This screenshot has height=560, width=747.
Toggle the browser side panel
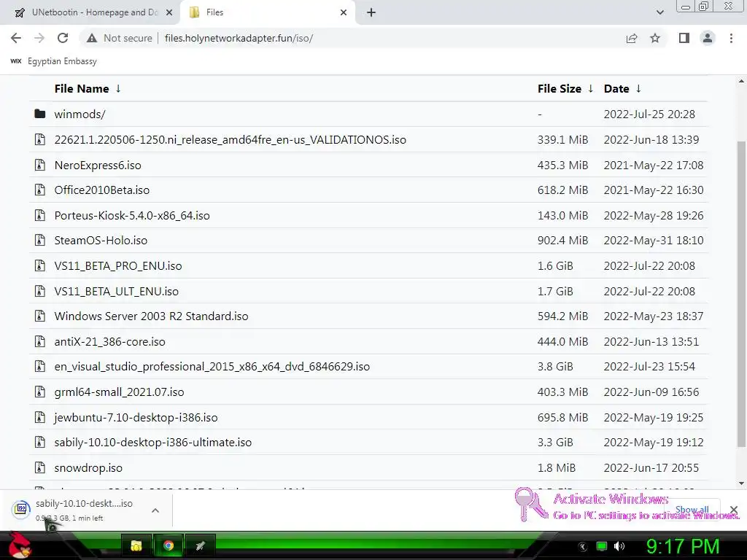click(684, 38)
